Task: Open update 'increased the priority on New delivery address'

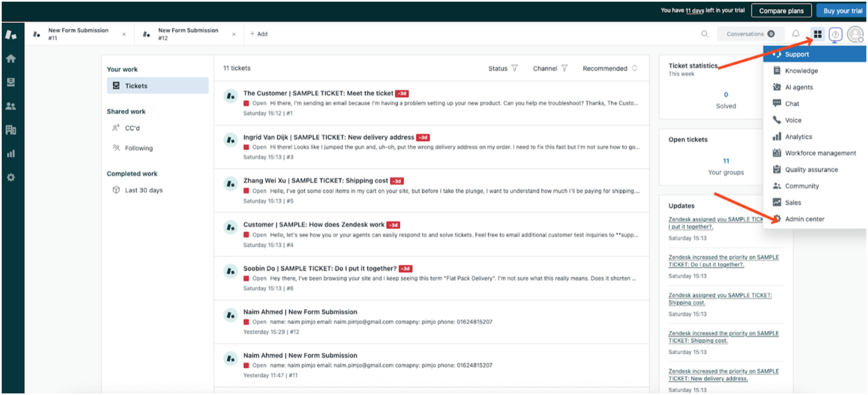Action: click(x=724, y=375)
